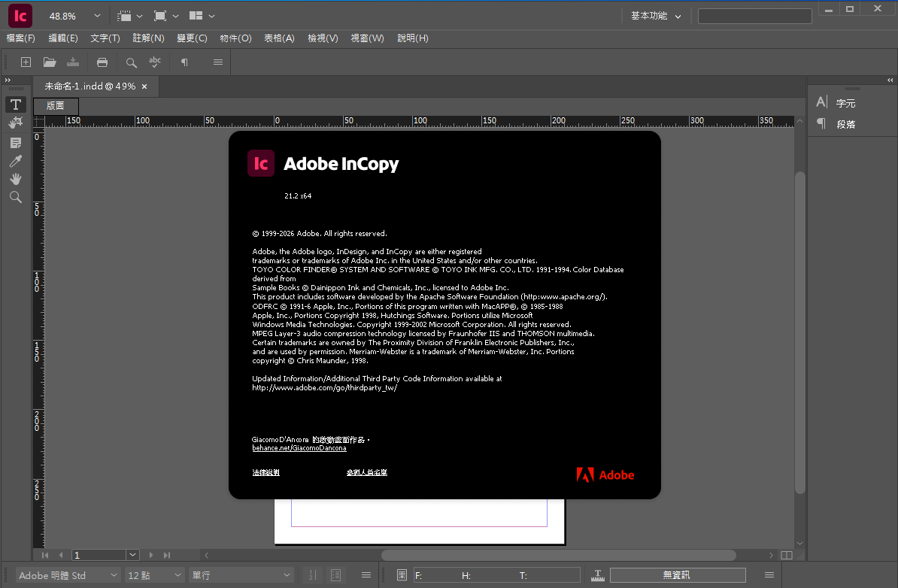
Task: Switch to the 版面 view tab
Action: pyautogui.click(x=56, y=106)
